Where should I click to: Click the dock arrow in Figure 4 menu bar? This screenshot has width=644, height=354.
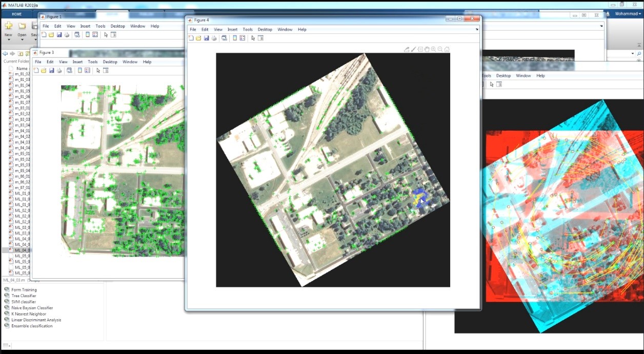point(477,29)
